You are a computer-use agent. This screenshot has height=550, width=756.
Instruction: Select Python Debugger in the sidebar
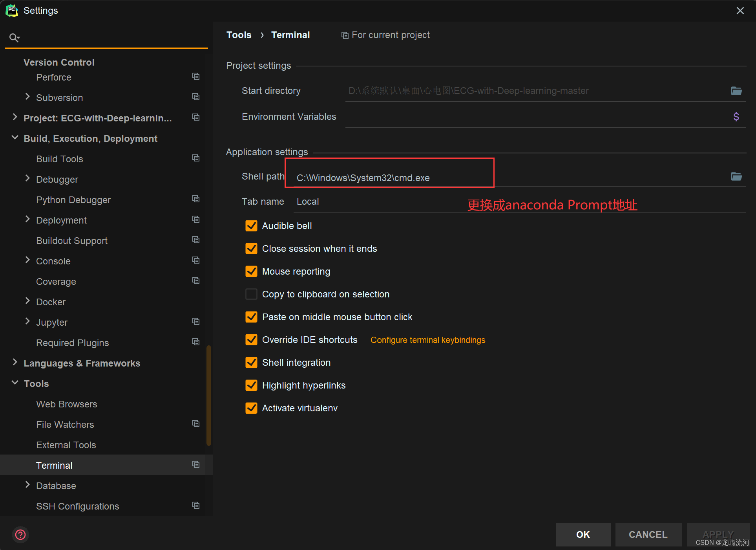click(x=73, y=200)
